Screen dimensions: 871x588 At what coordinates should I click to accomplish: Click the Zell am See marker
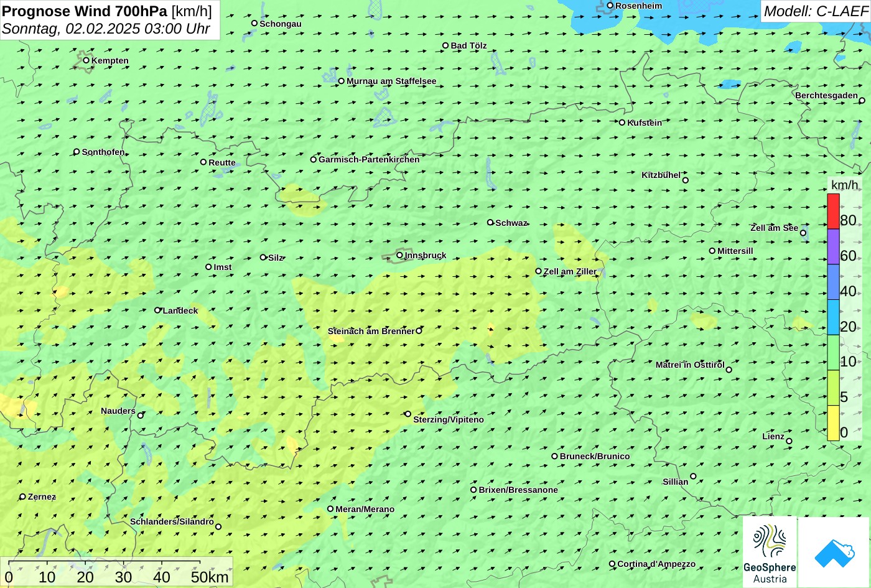pyautogui.click(x=803, y=233)
